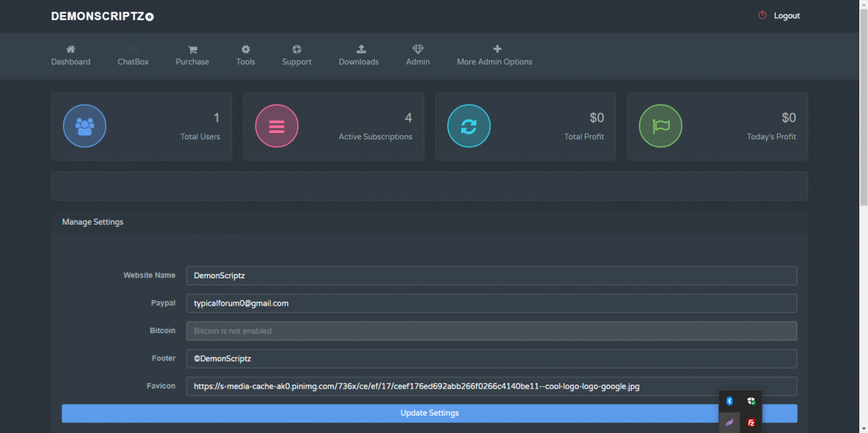
Task: Open the Dashboard home icon
Action: pos(71,50)
